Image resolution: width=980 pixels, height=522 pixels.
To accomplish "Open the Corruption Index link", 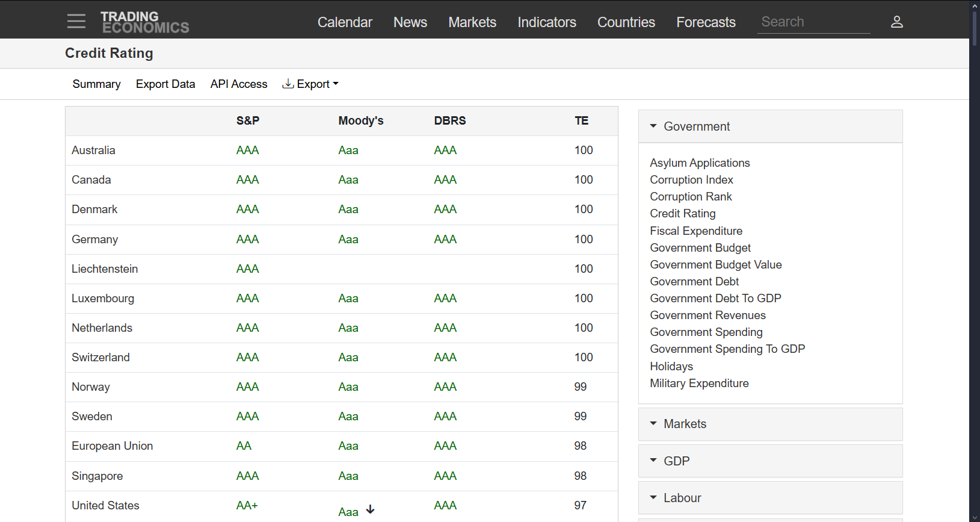I will pos(691,180).
